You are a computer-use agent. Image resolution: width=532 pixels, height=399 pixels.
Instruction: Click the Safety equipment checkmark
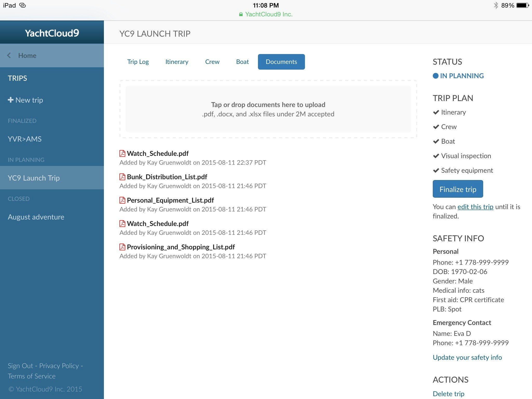[x=436, y=170]
